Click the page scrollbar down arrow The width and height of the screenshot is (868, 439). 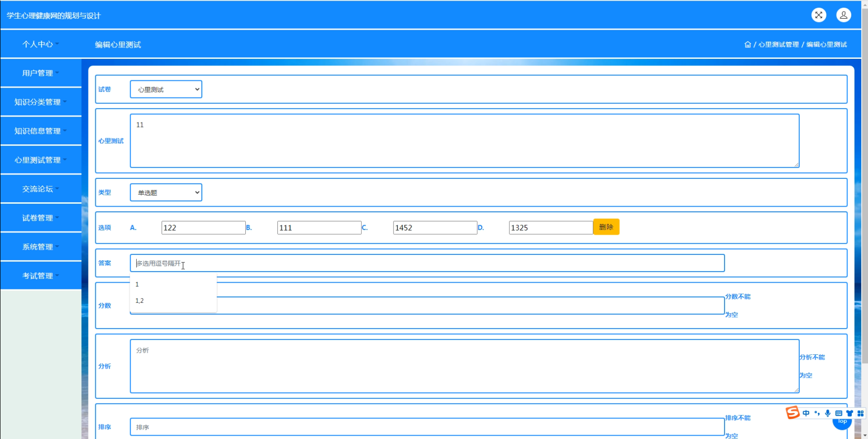(x=864, y=435)
